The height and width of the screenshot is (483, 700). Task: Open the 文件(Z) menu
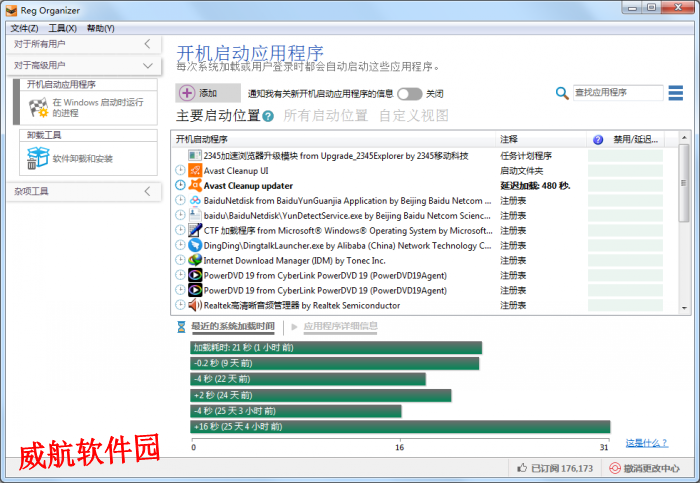[x=25, y=28]
